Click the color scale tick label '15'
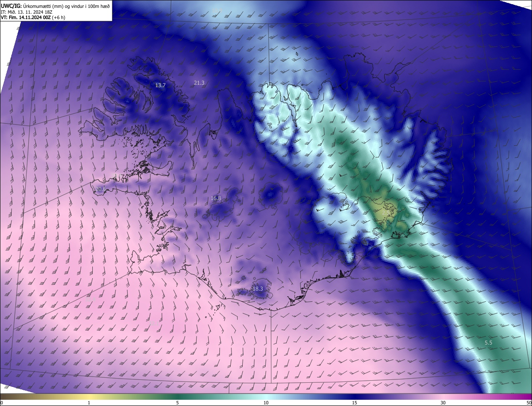 click(x=355, y=403)
